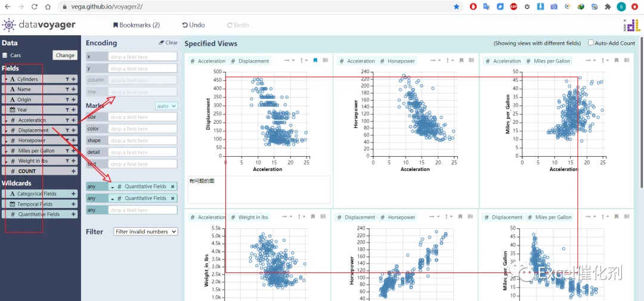
Task: Click the datavoyager logo
Action: click(39, 25)
